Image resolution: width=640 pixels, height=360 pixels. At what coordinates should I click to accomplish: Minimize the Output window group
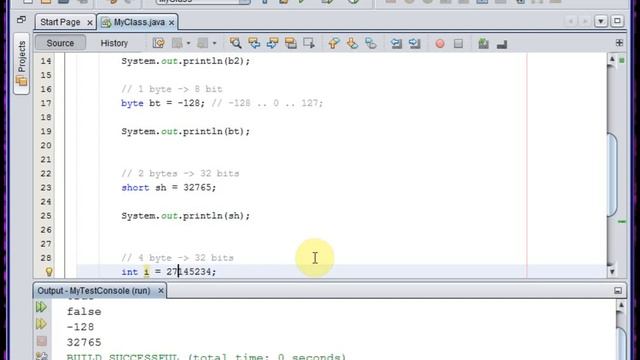point(618,291)
